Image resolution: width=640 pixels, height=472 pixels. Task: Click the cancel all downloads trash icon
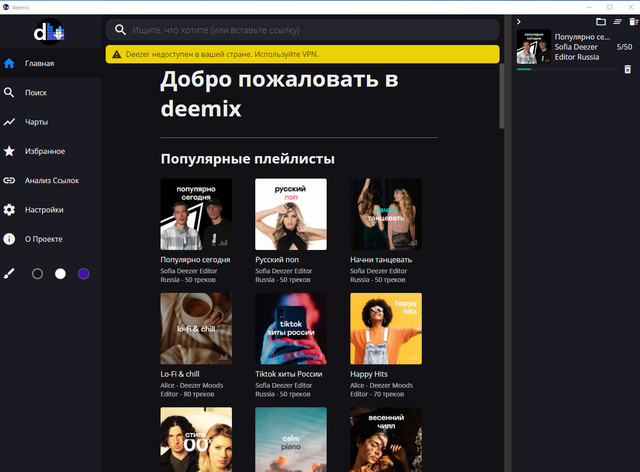pos(633,22)
